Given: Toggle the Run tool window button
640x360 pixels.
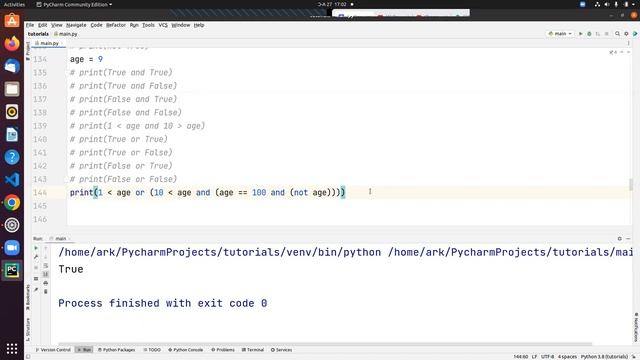Looking at the screenshot, I should pos(84,350).
